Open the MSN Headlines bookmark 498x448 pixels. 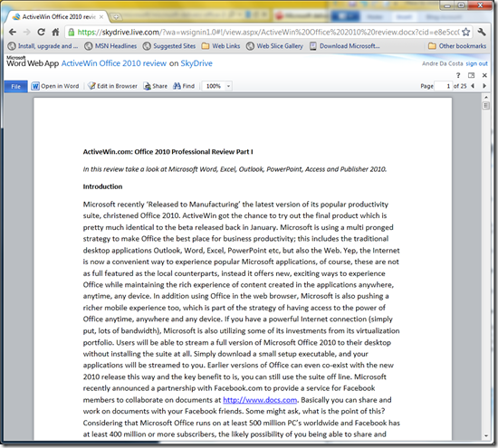110,46
